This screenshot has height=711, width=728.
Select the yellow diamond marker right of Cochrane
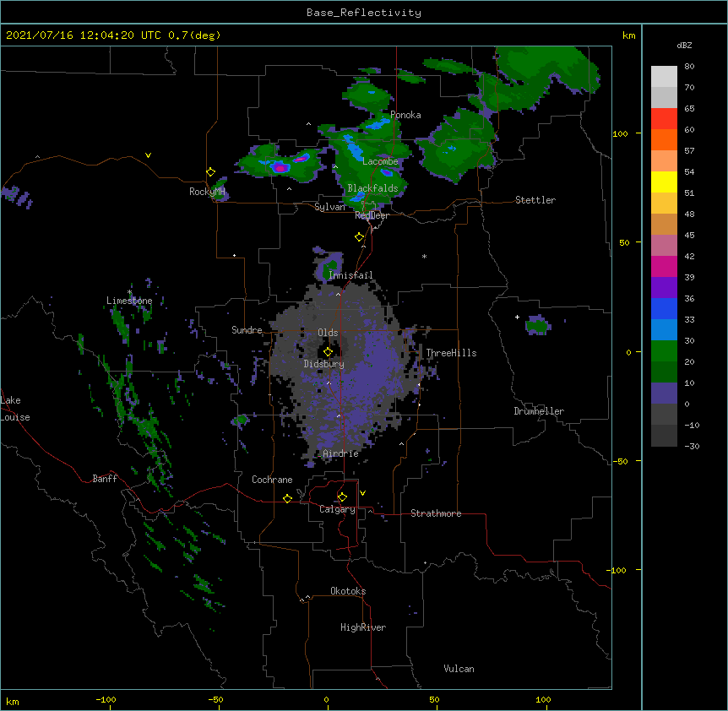pyautogui.click(x=287, y=498)
